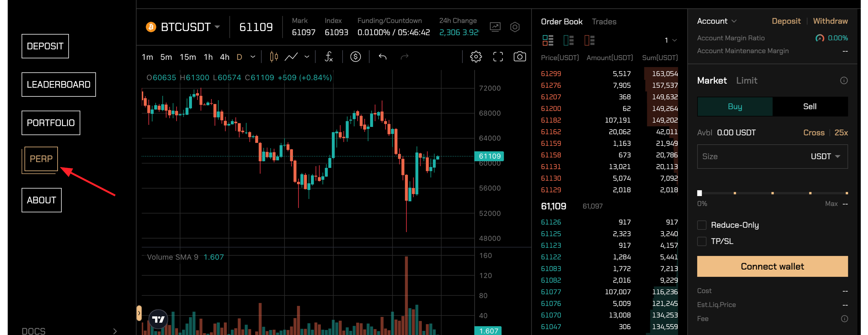Click the Size input field
868x335 pixels.
coord(751,156)
